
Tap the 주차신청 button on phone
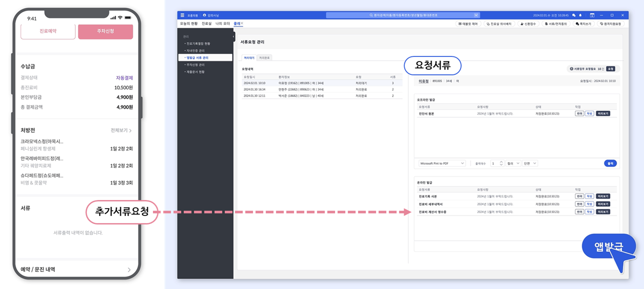tap(105, 31)
